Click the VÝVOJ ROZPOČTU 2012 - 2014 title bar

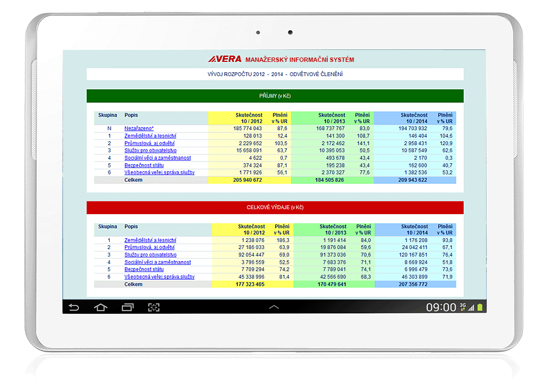275,74
